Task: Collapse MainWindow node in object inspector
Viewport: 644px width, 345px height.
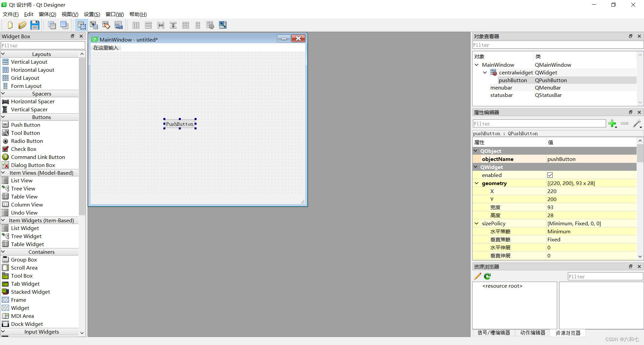Action: pos(477,65)
